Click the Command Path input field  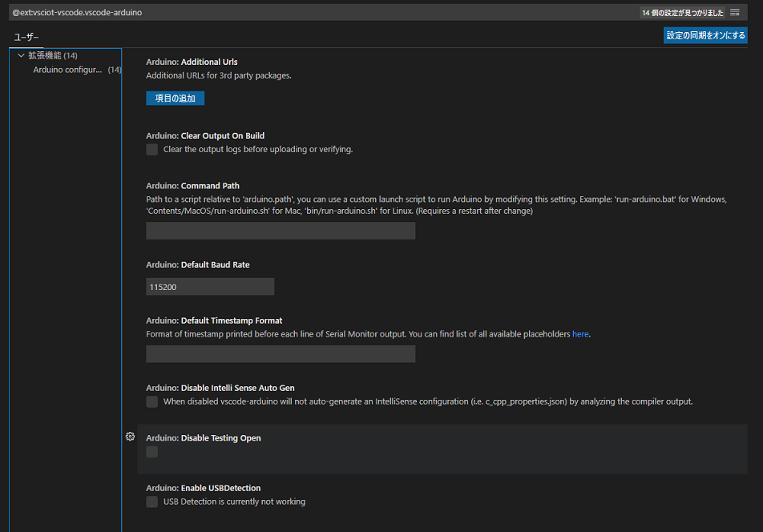coord(281,231)
